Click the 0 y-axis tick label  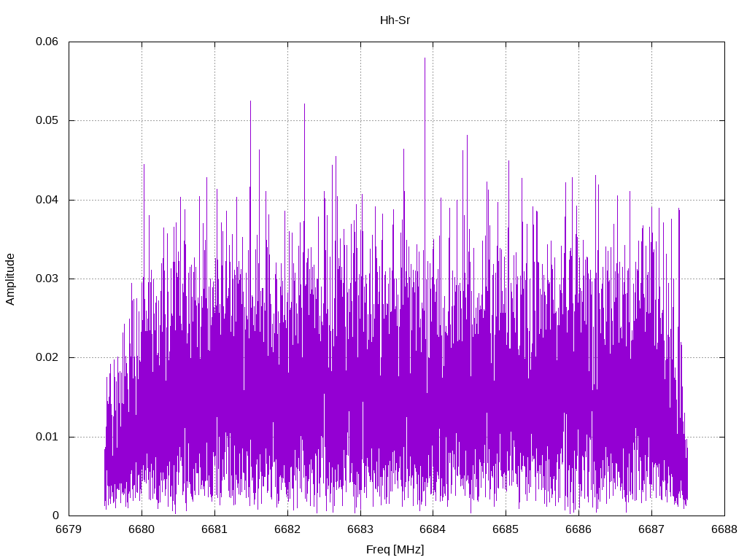click(55, 516)
